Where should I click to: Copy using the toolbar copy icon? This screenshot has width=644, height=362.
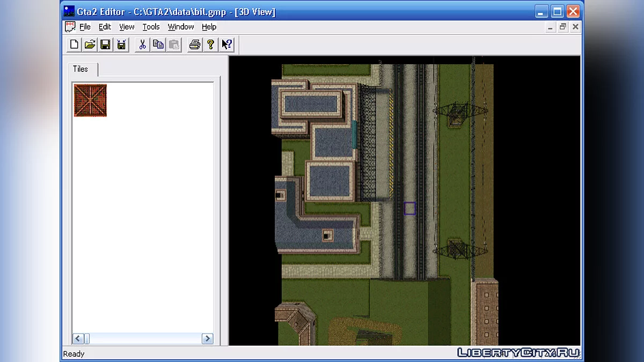[158, 45]
